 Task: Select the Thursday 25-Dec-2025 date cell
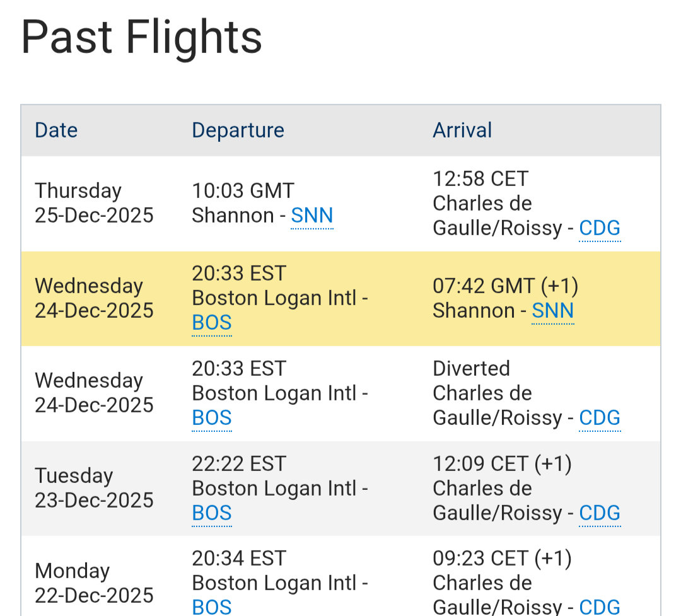tap(94, 203)
